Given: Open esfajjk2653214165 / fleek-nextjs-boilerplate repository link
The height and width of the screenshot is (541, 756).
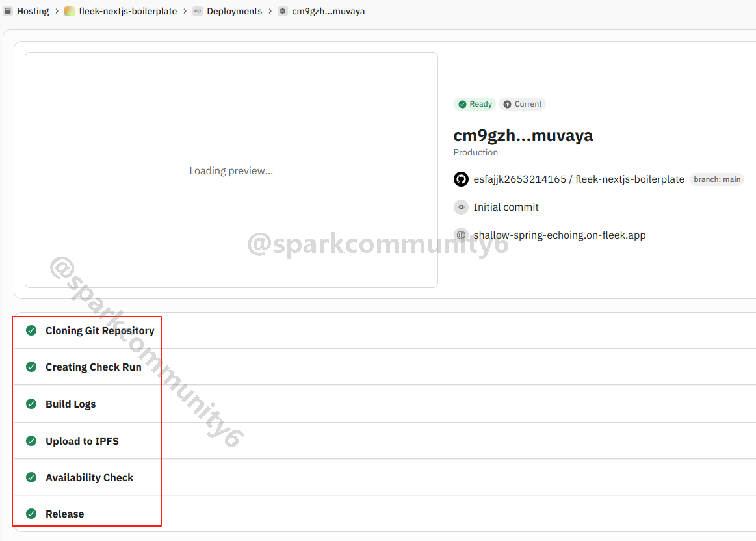Looking at the screenshot, I should tap(579, 179).
